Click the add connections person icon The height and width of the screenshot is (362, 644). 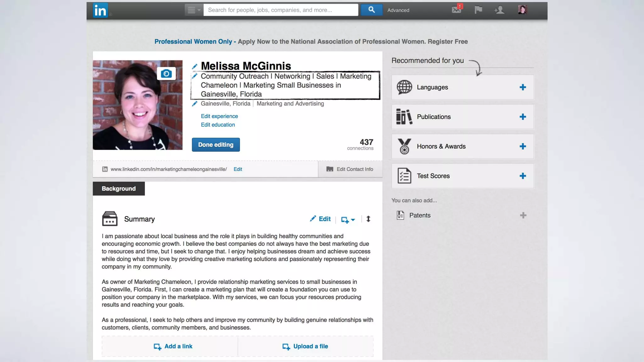[499, 10]
